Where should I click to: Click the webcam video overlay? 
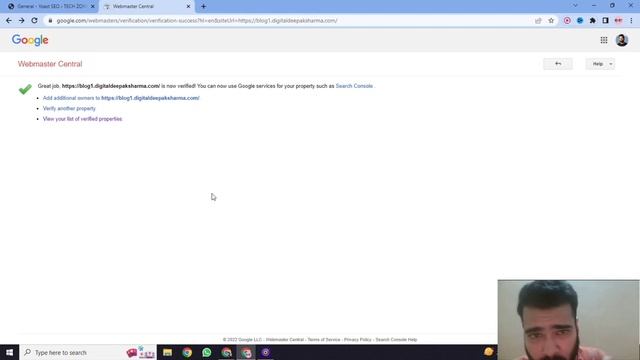[569, 320]
